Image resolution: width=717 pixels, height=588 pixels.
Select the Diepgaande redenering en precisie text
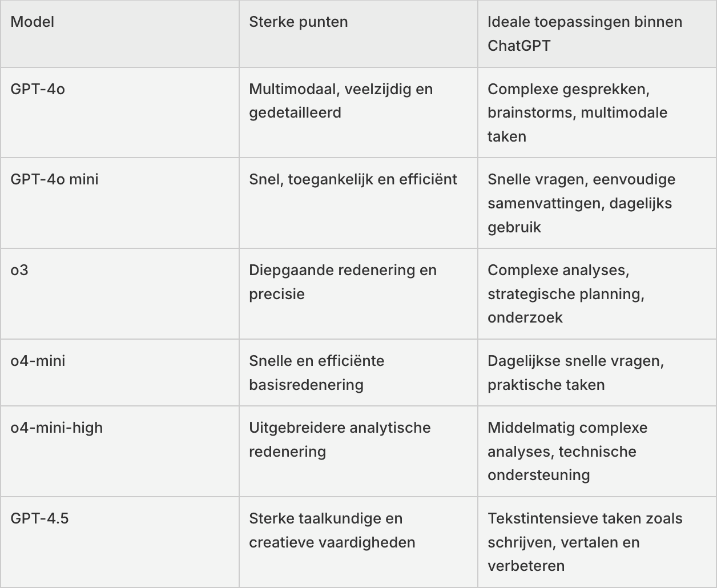pyautogui.click(x=343, y=282)
